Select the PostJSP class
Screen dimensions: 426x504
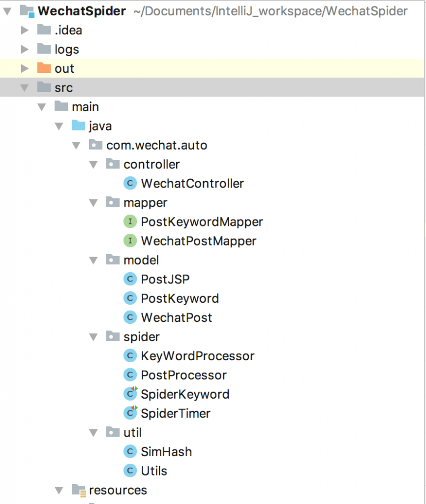165,280
